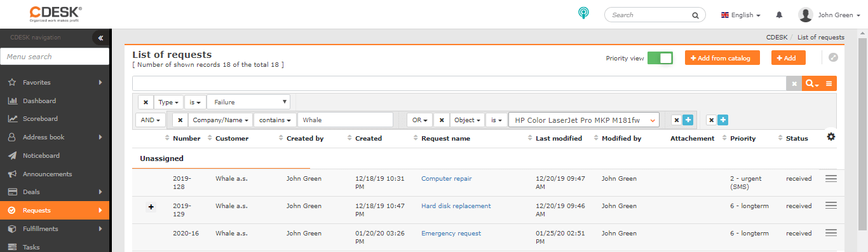
Task: Open the notifications bell
Action: (780, 15)
